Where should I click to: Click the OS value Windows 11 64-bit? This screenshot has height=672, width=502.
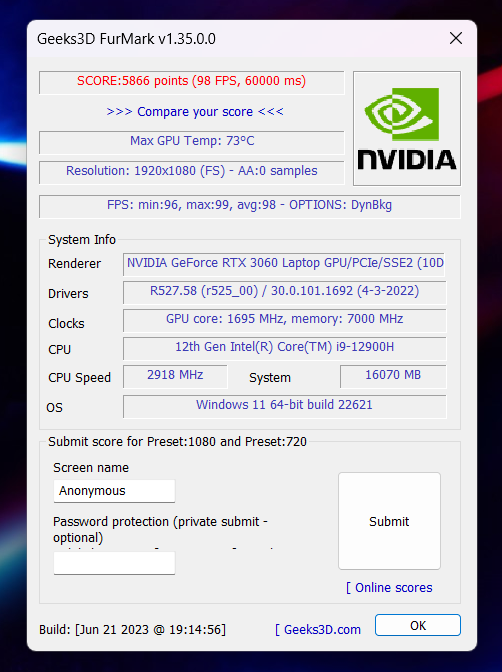[x=285, y=406]
